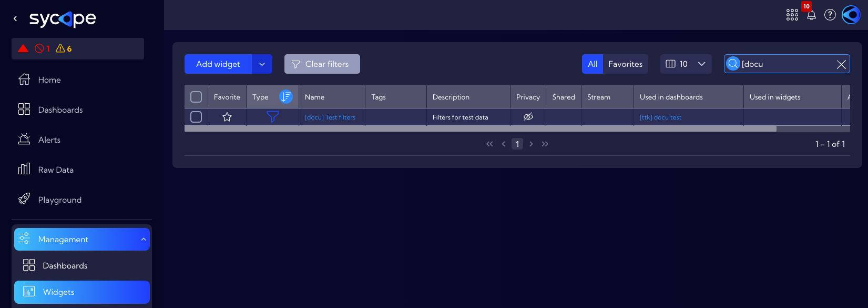The height and width of the screenshot is (308, 868).
Task: Open the rows-per-page 10 dropdown
Action: [686, 64]
